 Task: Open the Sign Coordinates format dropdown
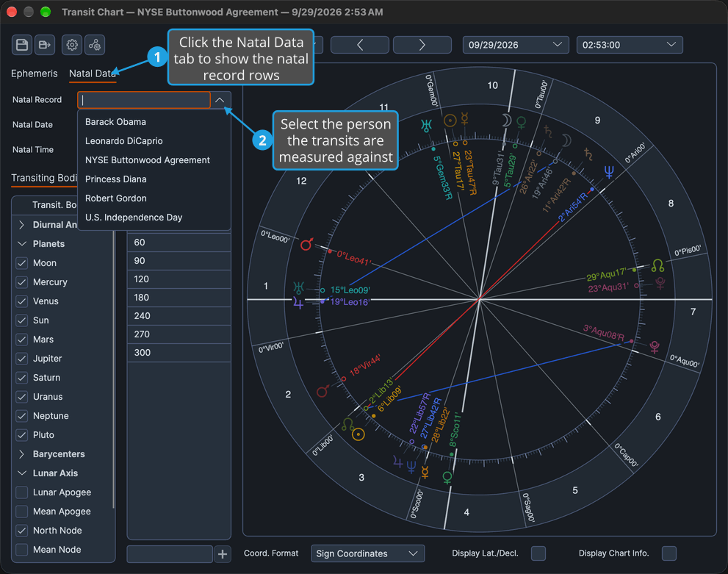pyautogui.click(x=367, y=553)
